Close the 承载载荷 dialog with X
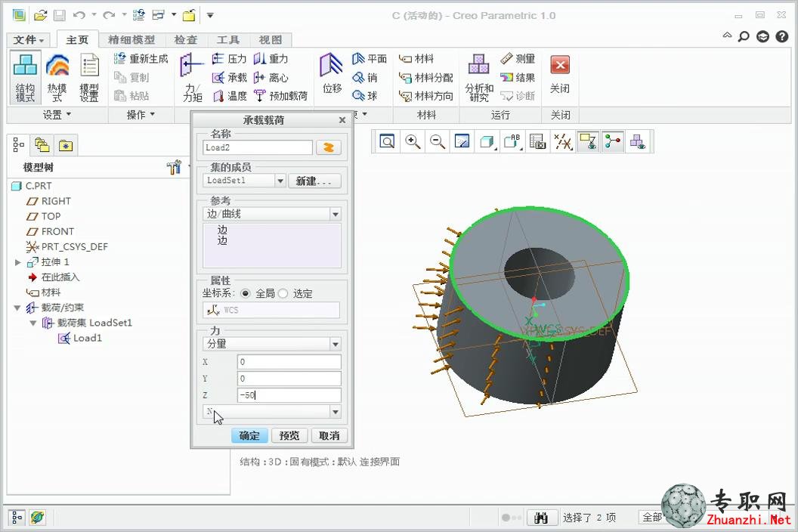Screen dimensions: 798x532 point(342,120)
